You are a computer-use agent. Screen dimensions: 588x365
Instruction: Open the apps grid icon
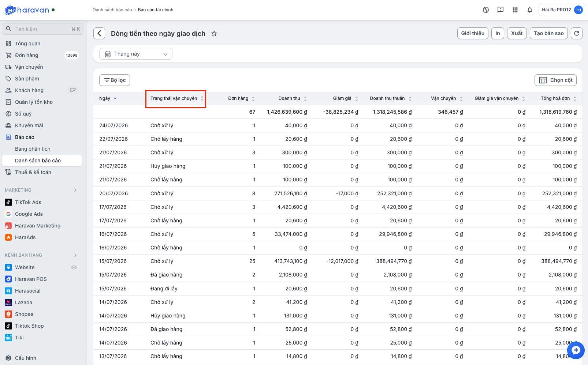(x=515, y=10)
